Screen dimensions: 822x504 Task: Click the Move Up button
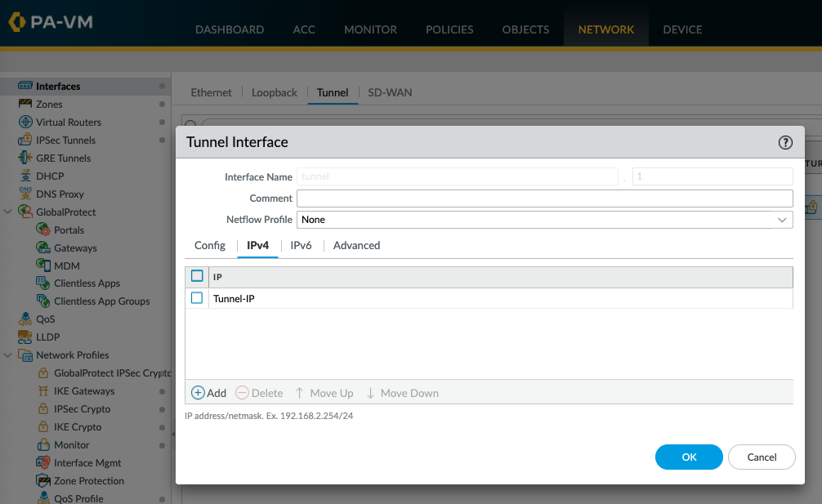(324, 393)
